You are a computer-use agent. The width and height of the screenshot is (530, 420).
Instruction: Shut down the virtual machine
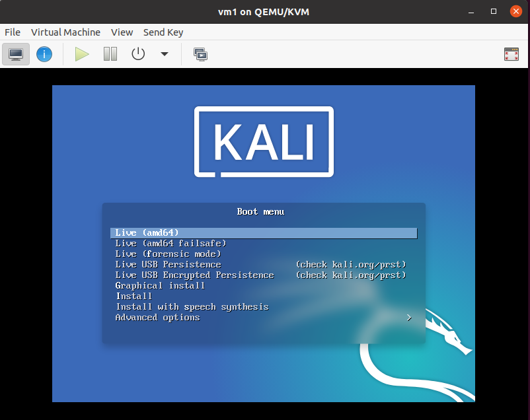[138, 54]
